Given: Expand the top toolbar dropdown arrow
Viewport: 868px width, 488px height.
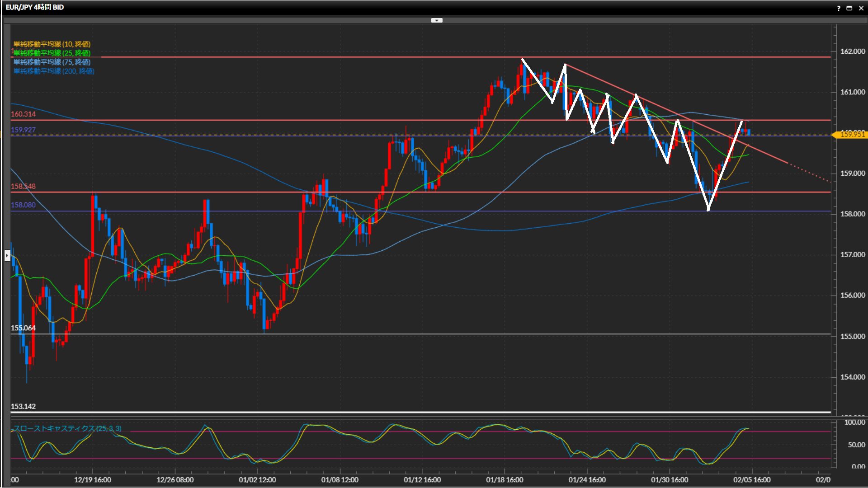Looking at the screenshot, I should coord(437,20).
